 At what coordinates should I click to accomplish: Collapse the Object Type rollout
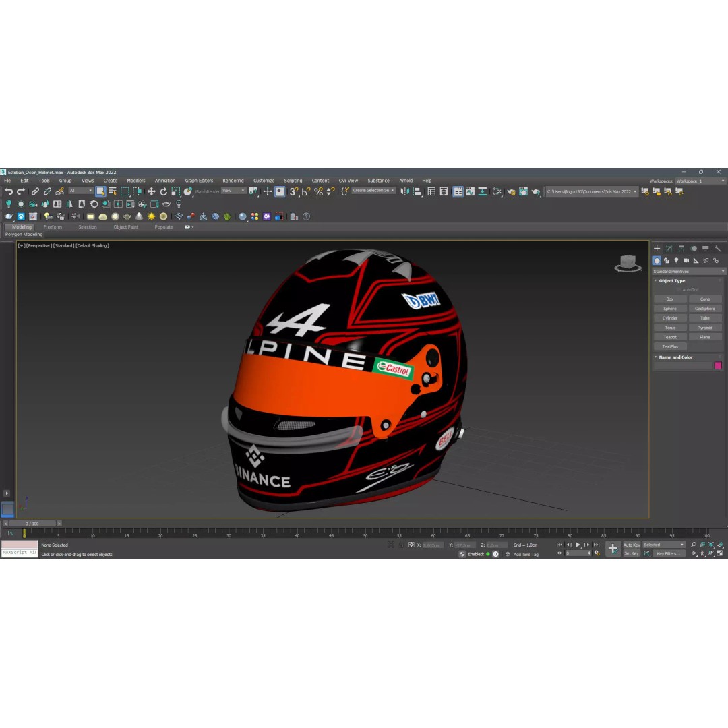click(x=655, y=281)
